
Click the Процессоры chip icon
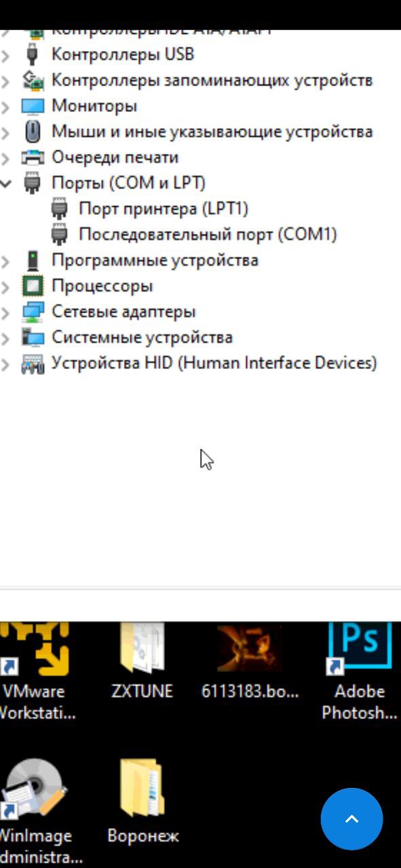pyautogui.click(x=33, y=286)
